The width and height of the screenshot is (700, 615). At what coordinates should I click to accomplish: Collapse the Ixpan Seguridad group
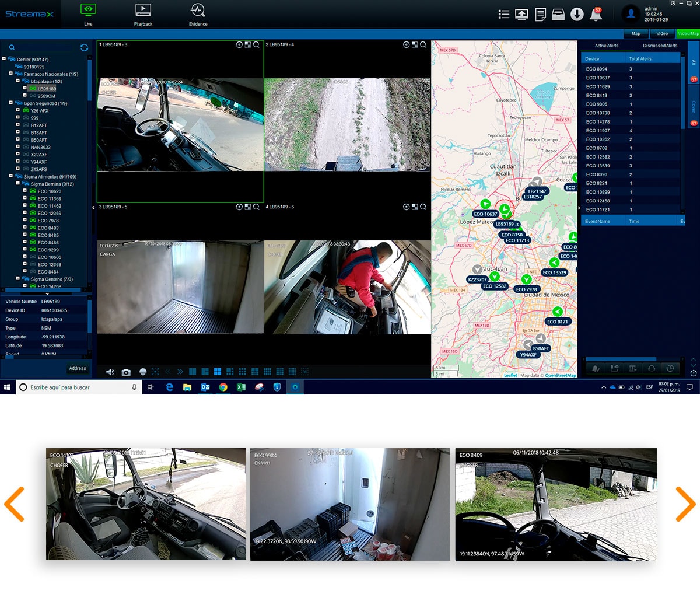pyautogui.click(x=11, y=103)
